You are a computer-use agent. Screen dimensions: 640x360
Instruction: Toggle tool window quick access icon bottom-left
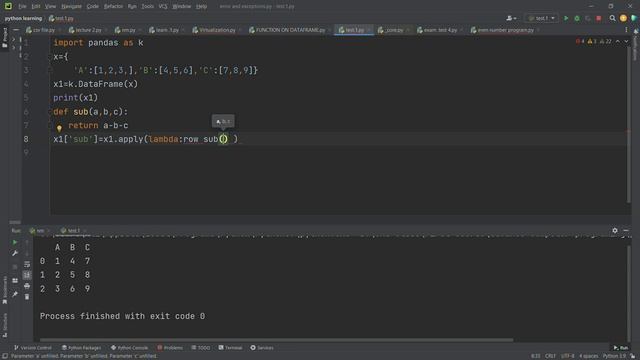(x=5, y=356)
